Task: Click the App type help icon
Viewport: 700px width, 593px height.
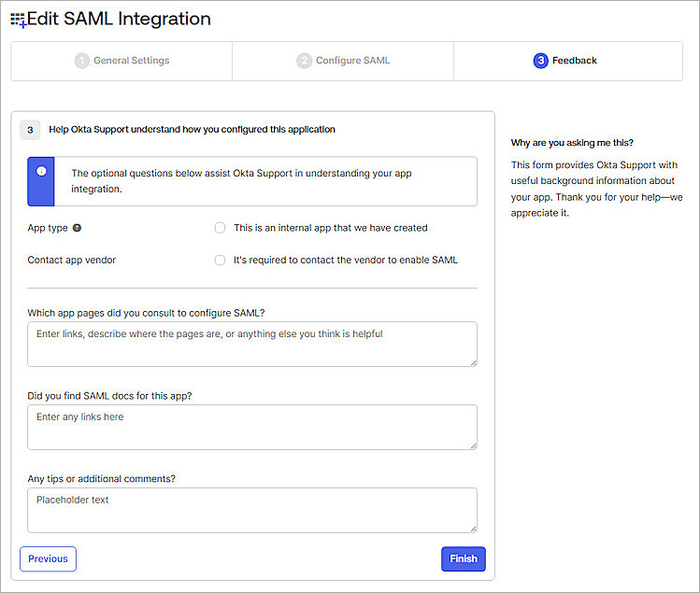Action: [x=77, y=228]
